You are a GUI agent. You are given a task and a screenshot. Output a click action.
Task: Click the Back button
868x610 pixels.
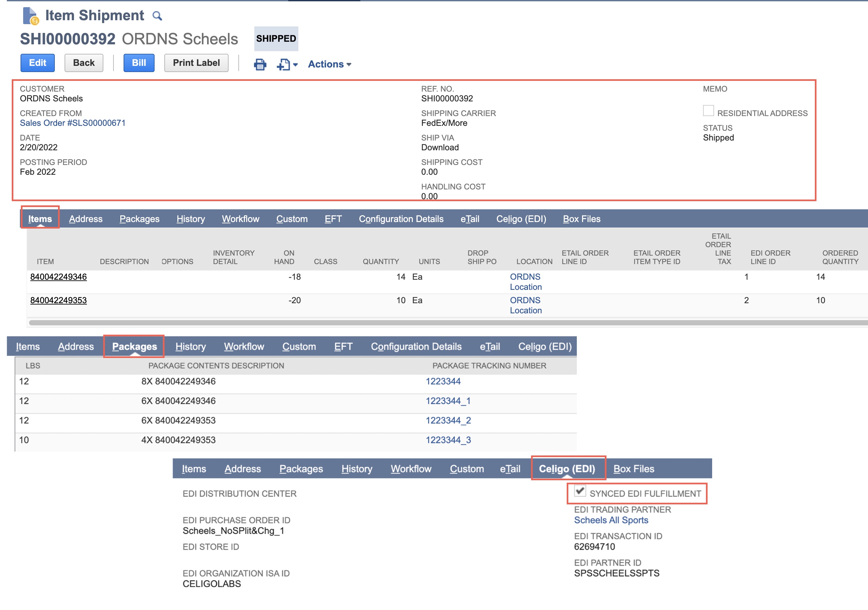(x=84, y=63)
